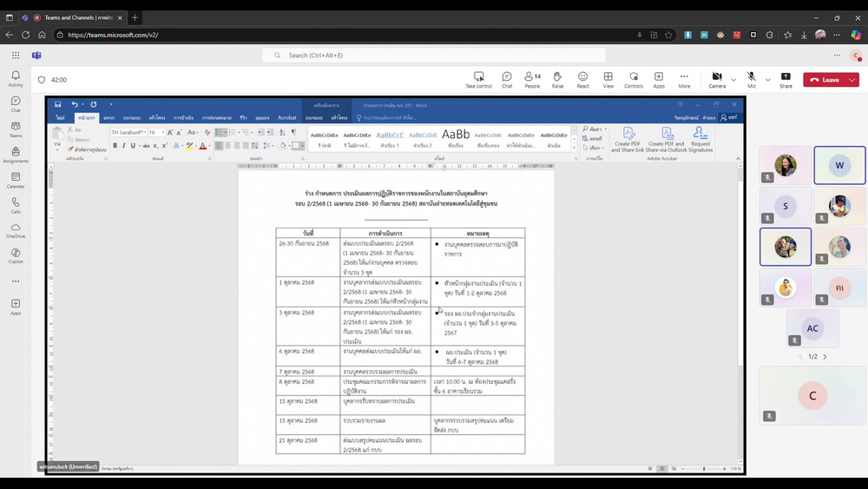Screen dimensions: 868x489
Task: Open Chat in the Teams sidebar
Action: click(16, 103)
